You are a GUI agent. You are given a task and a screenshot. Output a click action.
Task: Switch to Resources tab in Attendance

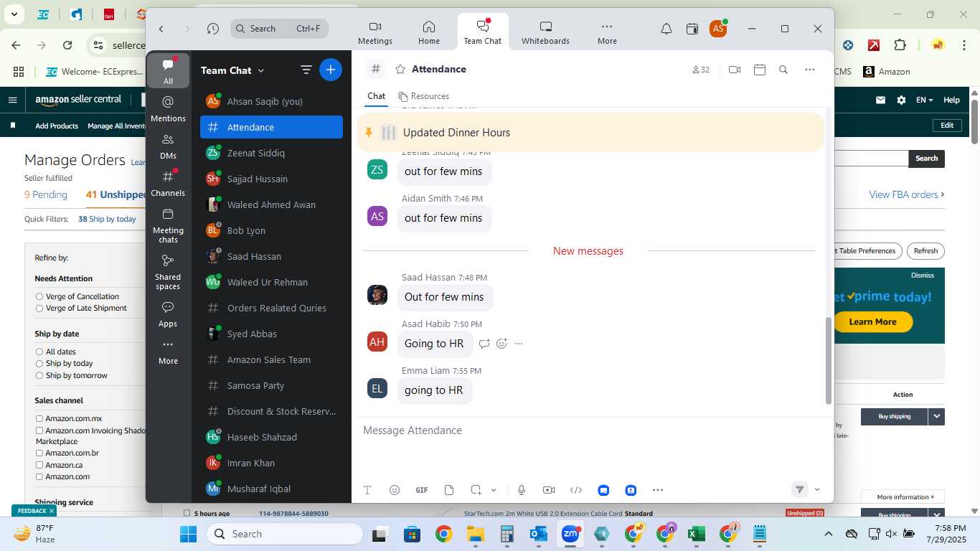(424, 96)
